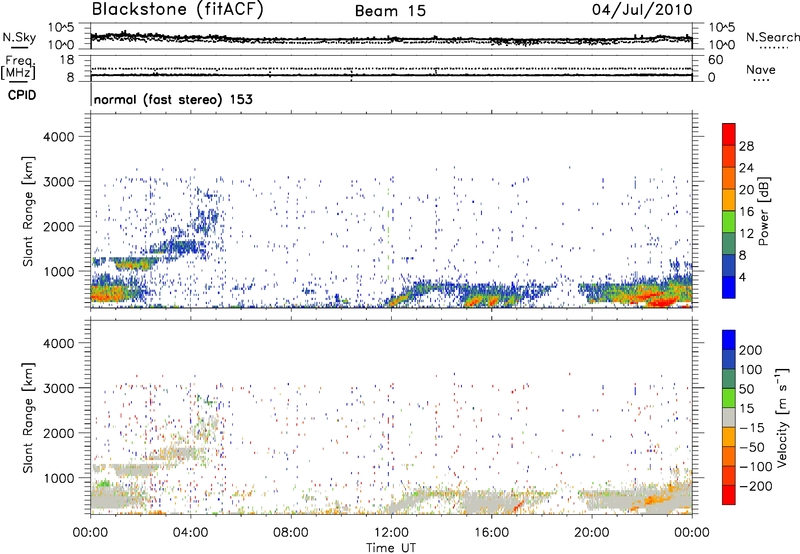Click the "28" label on the power colorbar
This screenshot has width=800, height=554.
(x=746, y=146)
